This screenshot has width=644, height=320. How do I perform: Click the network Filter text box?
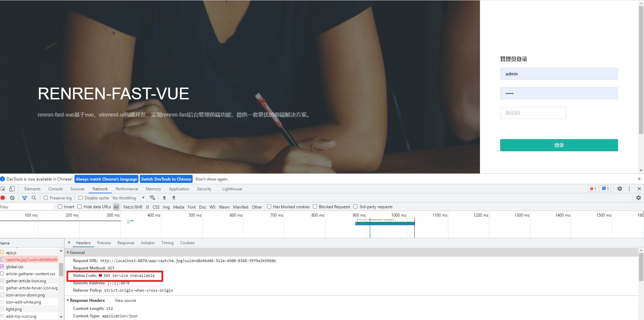coord(27,207)
